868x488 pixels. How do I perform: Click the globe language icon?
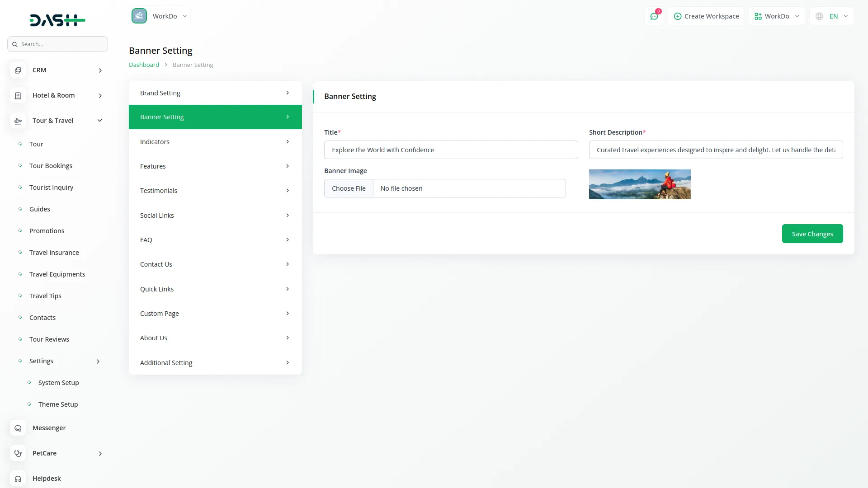click(819, 16)
